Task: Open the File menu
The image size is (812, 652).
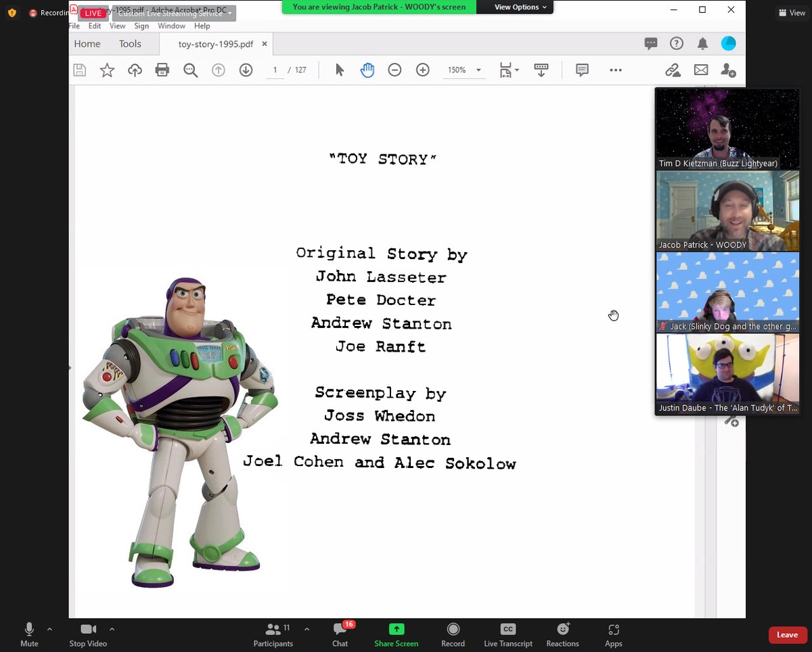Action: 74,26
